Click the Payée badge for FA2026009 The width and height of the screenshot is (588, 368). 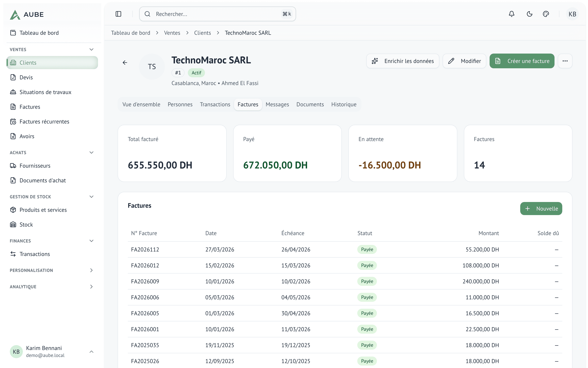[x=367, y=281]
